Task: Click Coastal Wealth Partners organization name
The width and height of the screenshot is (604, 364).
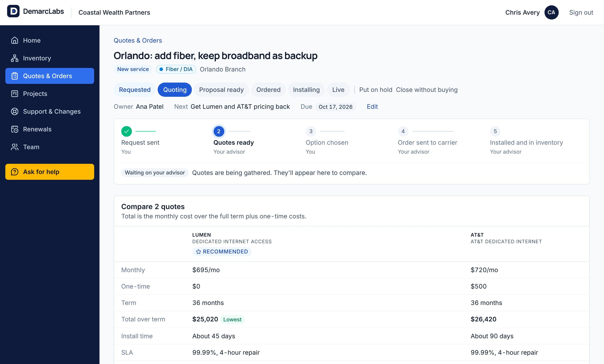Action: click(x=114, y=12)
